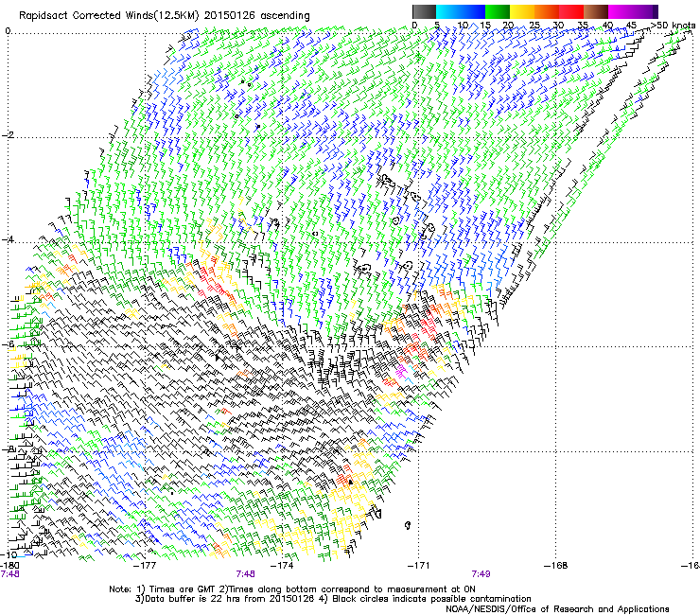Select the yellow 20-25 knots legend band
The image size is (700, 615).
(x=522, y=11)
